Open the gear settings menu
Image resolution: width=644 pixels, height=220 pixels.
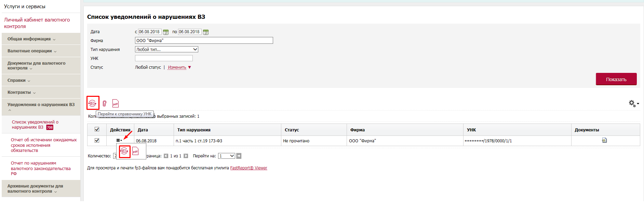click(634, 103)
